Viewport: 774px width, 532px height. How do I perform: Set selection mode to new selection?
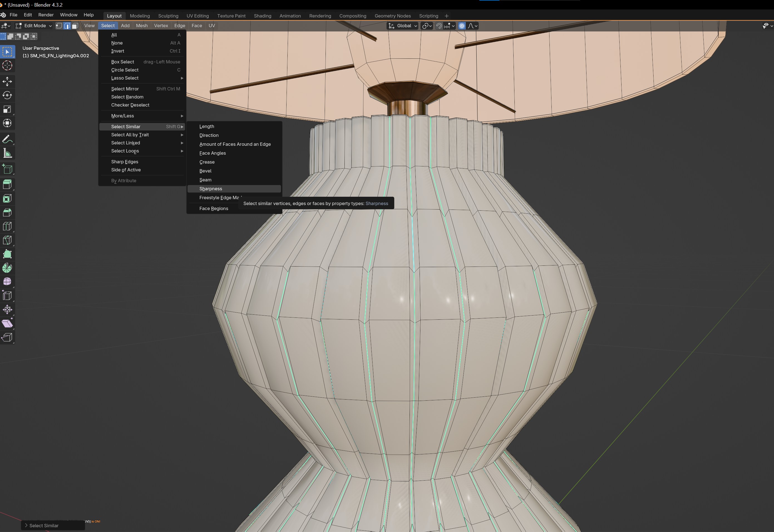3,36
